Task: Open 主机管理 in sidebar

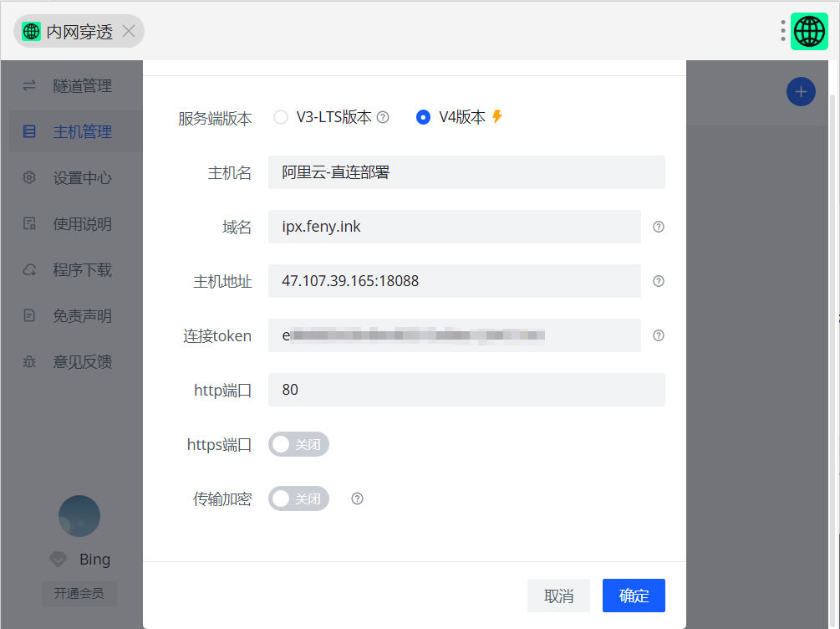Action: [76, 131]
